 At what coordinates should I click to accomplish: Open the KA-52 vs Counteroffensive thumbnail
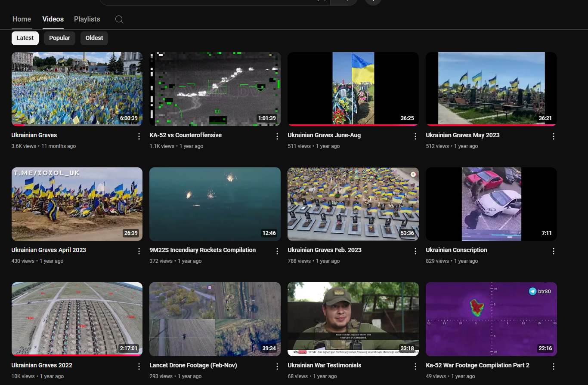[x=215, y=89]
